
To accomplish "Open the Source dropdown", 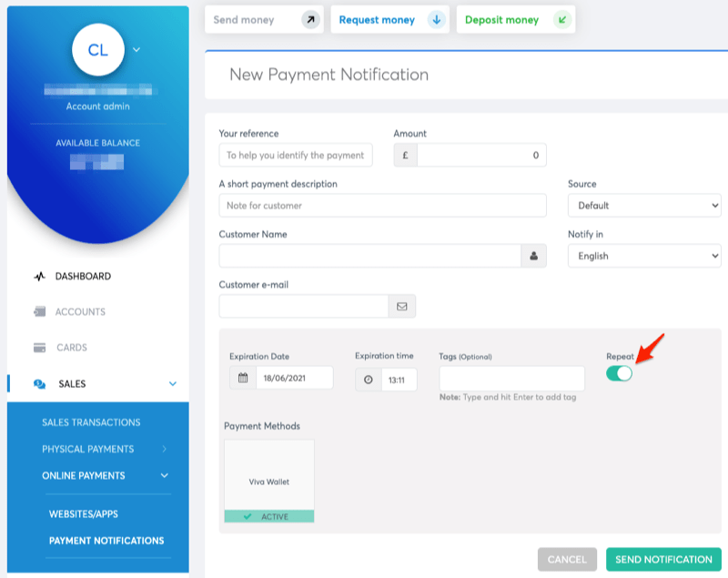I will coord(643,207).
